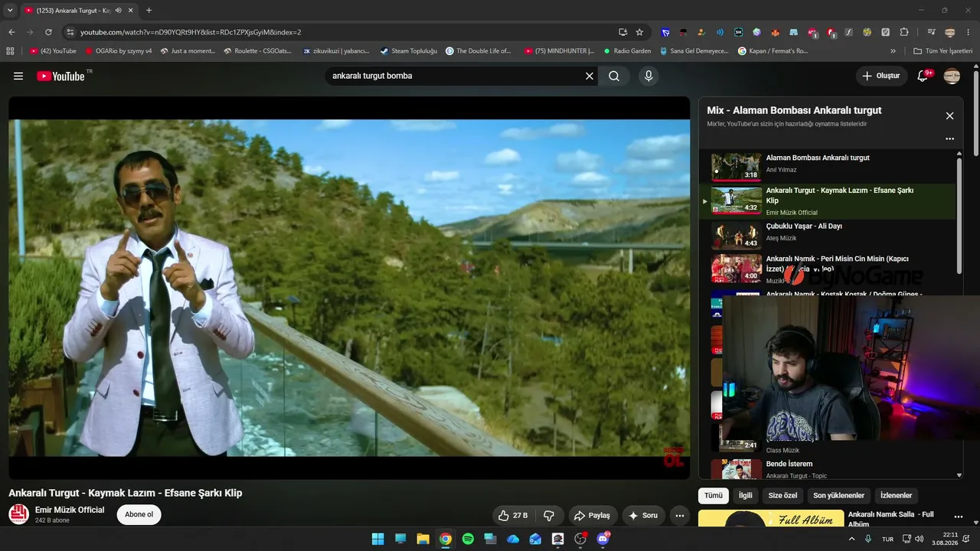Click the address bar URL

tap(191, 32)
